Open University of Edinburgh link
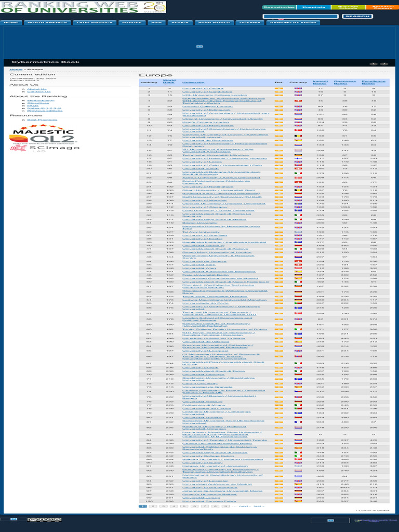The width and height of the screenshot is (399, 532). [x=206, y=110]
